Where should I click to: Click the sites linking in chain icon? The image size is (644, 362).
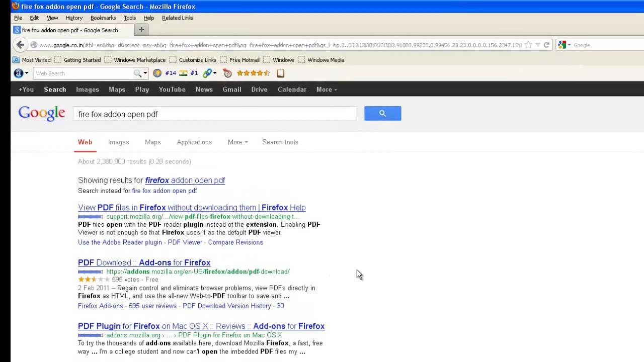click(207, 73)
